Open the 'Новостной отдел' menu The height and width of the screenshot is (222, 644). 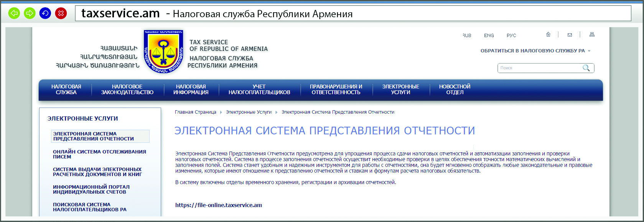tap(455, 90)
